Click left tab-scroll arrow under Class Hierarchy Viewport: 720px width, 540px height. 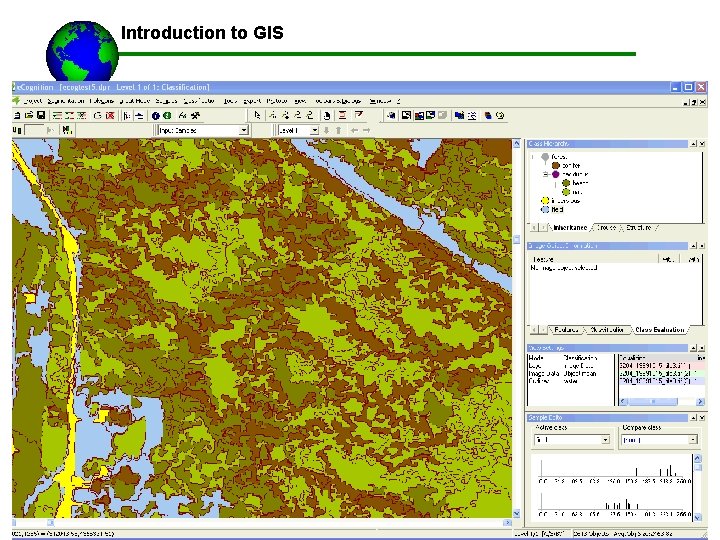[534, 227]
